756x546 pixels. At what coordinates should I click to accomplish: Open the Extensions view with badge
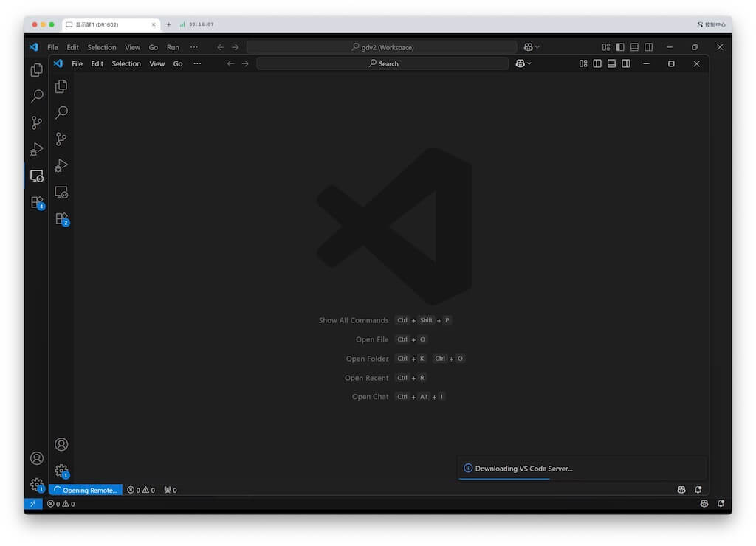pos(62,219)
